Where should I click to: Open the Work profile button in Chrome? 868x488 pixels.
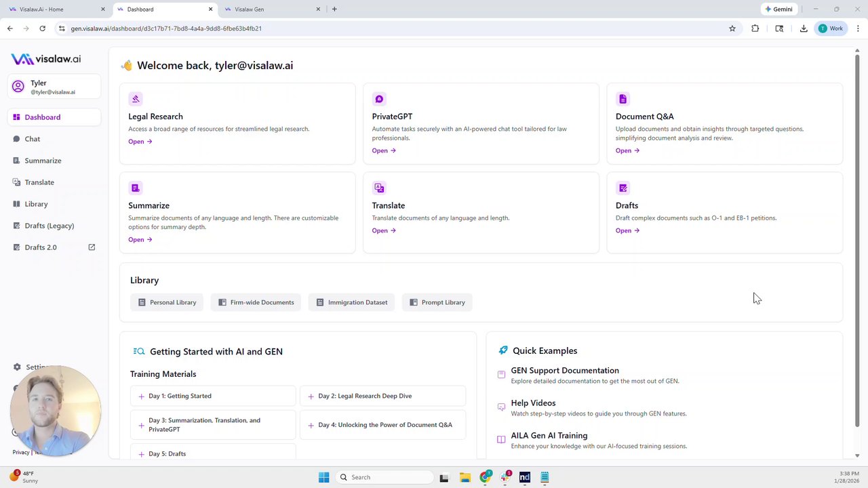(831, 28)
